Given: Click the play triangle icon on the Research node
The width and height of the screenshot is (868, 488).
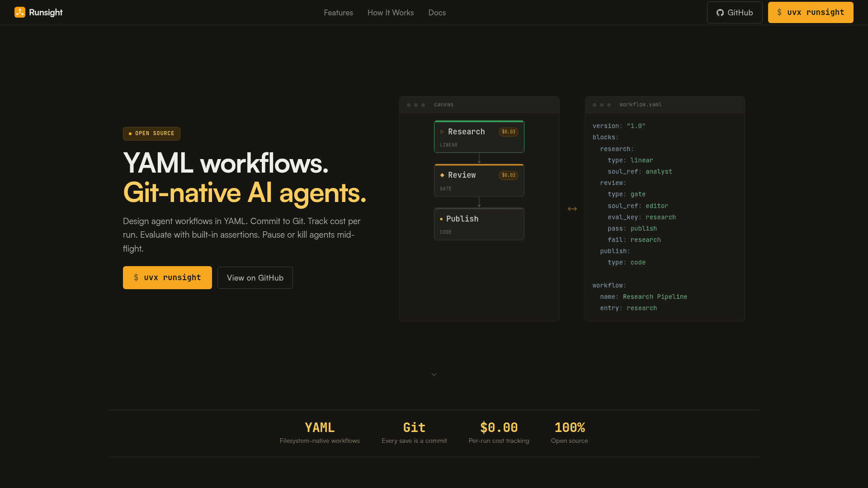Looking at the screenshot, I should pos(442,131).
